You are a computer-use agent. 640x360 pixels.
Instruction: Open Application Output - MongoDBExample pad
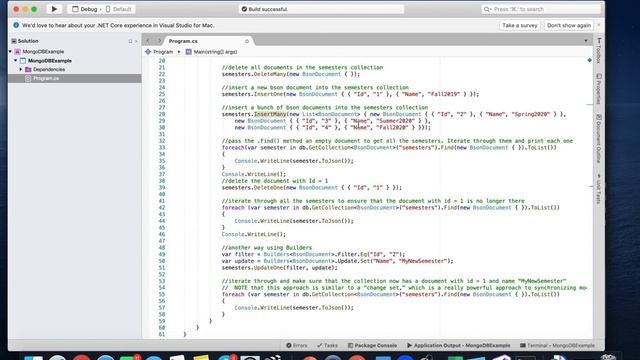pyautogui.click(x=458, y=345)
